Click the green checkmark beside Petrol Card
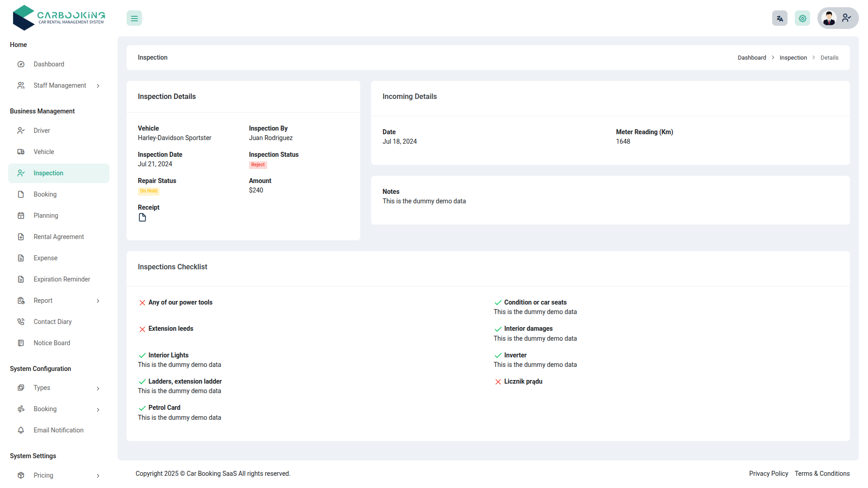 tap(142, 408)
